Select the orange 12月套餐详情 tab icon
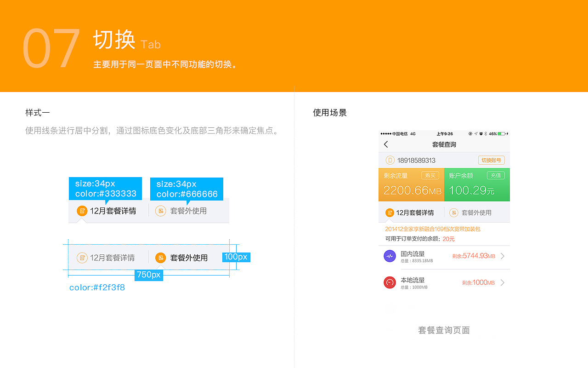The width and height of the screenshot is (588, 368). 390,213
